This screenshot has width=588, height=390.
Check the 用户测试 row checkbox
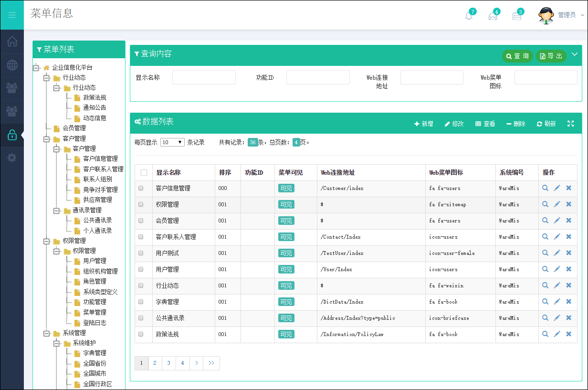141,253
